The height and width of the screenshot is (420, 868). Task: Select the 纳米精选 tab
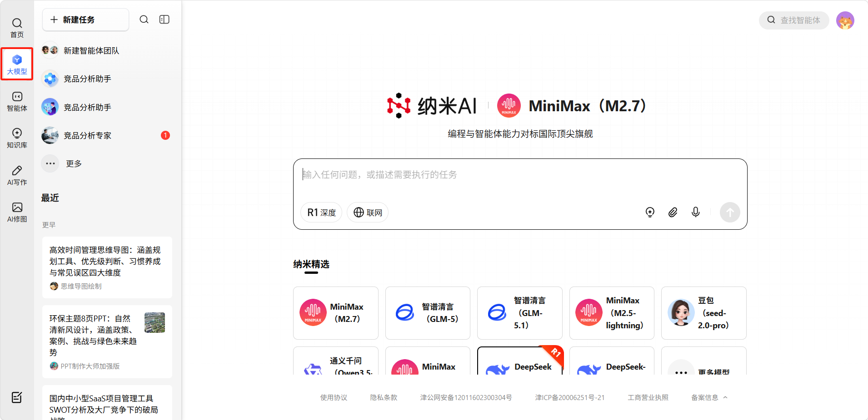click(x=311, y=264)
